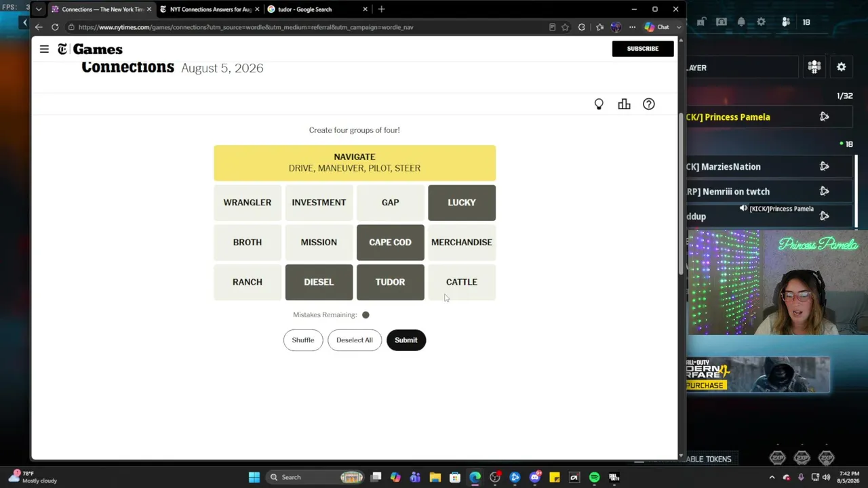Image resolution: width=868 pixels, height=488 pixels.
Task: Open Discord from the taskbar
Action: [534, 477]
